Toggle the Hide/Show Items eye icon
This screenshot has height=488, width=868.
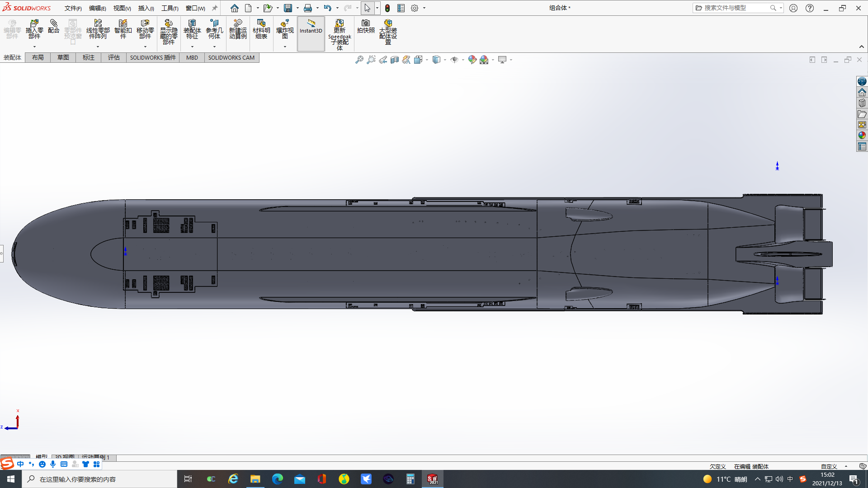tap(454, 60)
